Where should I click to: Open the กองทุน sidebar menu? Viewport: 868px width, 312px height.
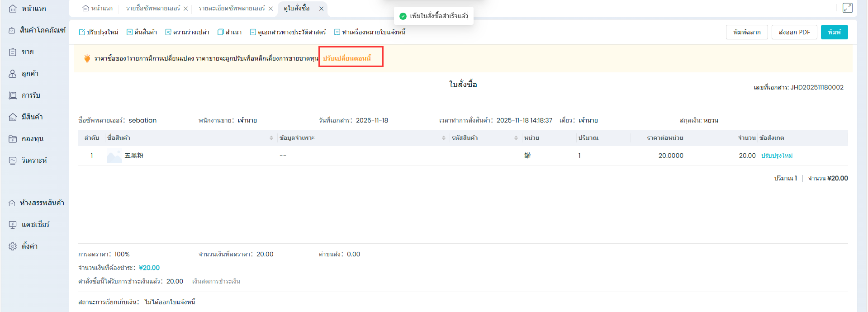[32, 139]
